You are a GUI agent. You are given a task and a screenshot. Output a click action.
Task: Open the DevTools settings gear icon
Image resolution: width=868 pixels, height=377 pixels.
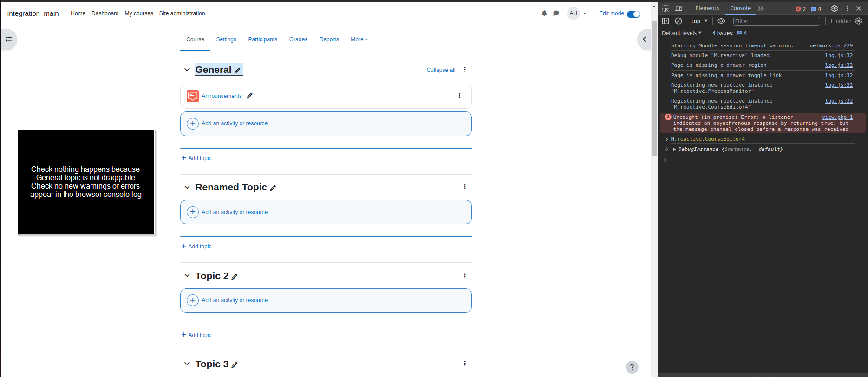(835, 8)
